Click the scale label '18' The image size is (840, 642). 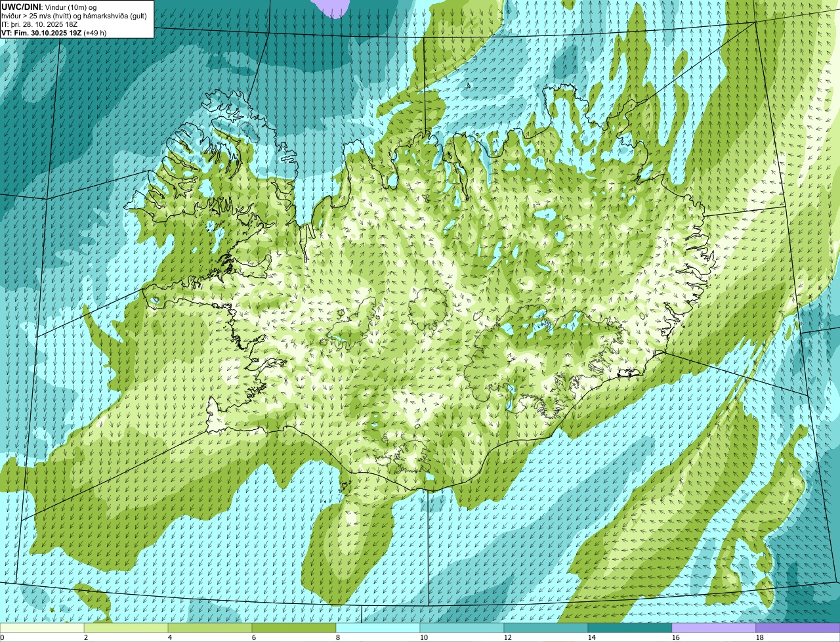tap(760, 637)
